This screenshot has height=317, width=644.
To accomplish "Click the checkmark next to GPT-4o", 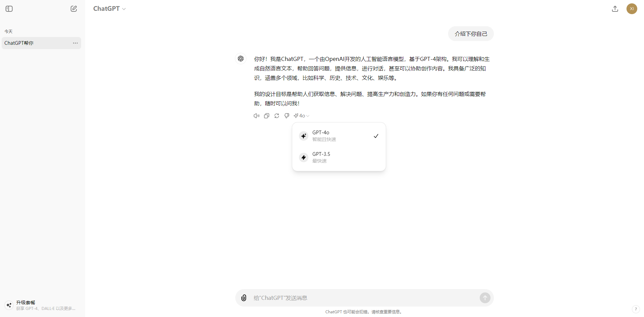I will (376, 136).
